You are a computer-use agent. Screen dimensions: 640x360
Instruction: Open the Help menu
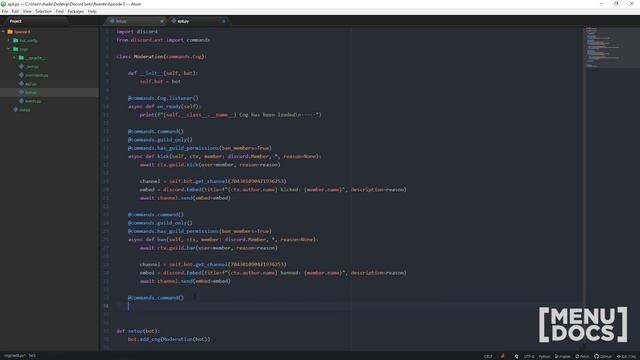click(x=92, y=11)
